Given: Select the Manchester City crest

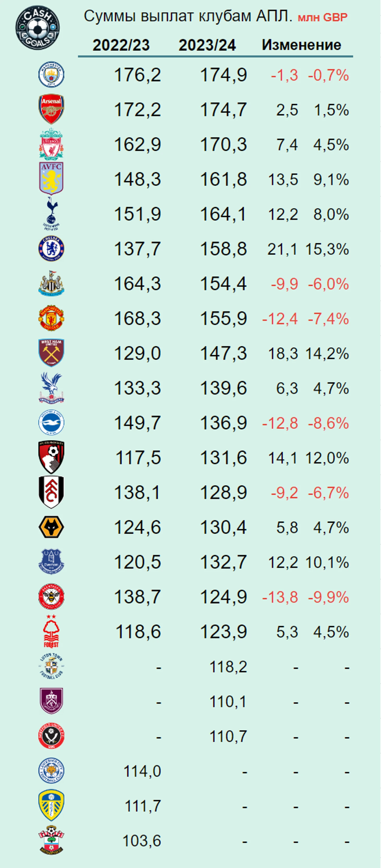Looking at the screenshot, I should 51,75.
